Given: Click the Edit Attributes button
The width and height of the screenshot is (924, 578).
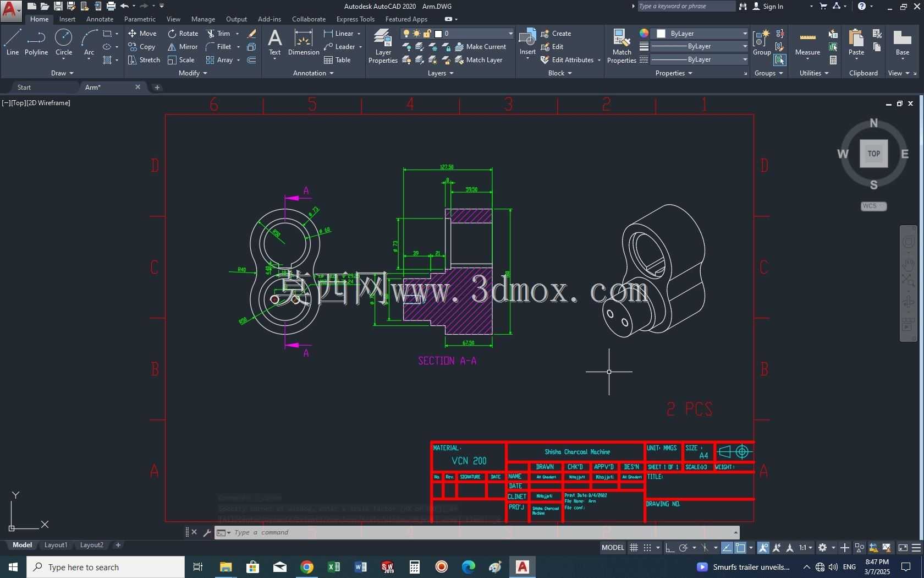Looking at the screenshot, I should click(x=567, y=60).
